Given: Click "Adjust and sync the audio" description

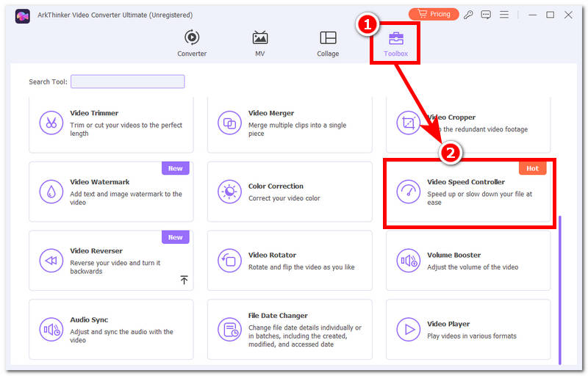Looking at the screenshot, I should [x=121, y=336].
